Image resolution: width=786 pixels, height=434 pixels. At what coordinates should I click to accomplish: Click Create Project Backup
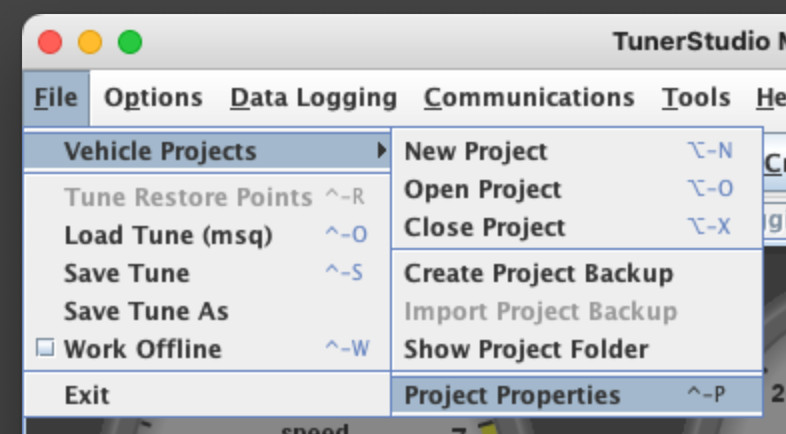[538, 274]
